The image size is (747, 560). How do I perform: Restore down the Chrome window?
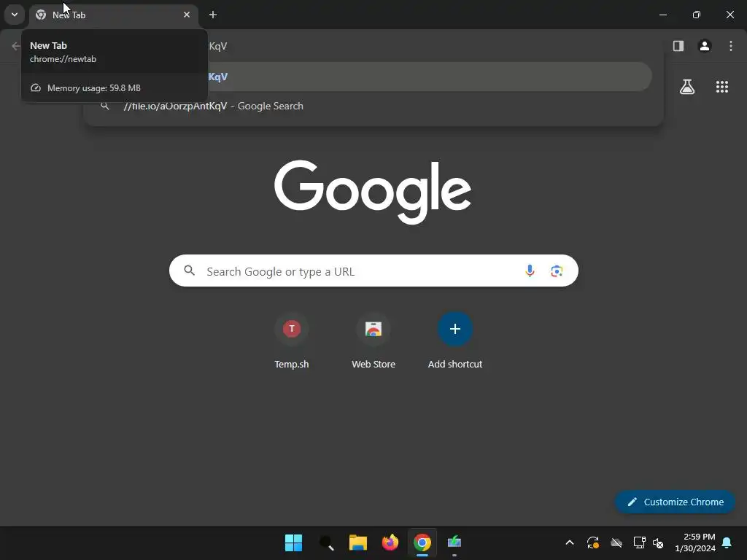697,15
